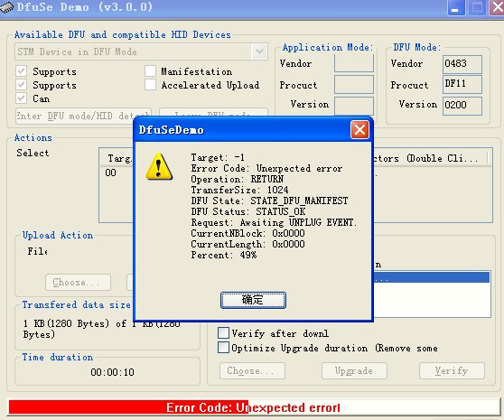Click the Percent: 49% line in the dialog

pyautogui.click(x=224, y=255)
